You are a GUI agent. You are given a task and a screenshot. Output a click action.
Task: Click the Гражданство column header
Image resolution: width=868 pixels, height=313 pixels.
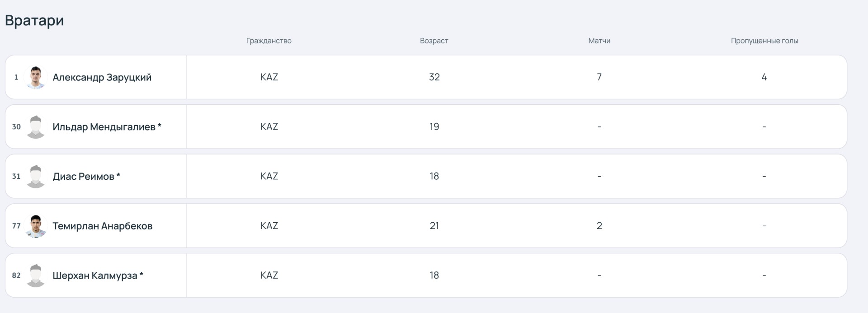pos(269,41)
